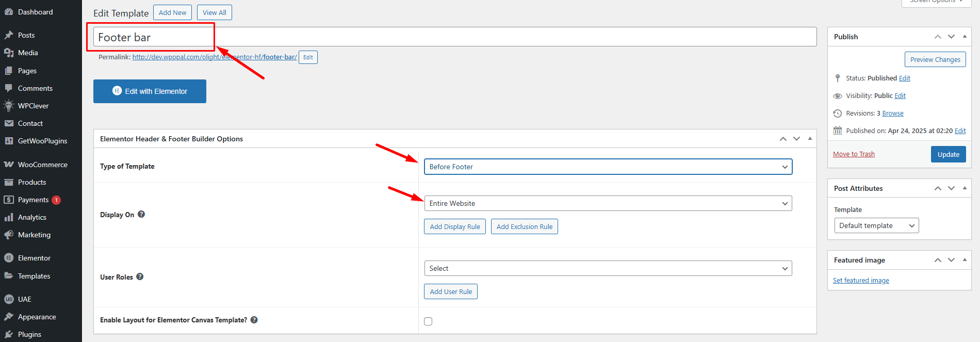Viewport: 980px width, 342px height.
Task: Click the Add Exclusion Rule button
Action: [x=524, y=226]
